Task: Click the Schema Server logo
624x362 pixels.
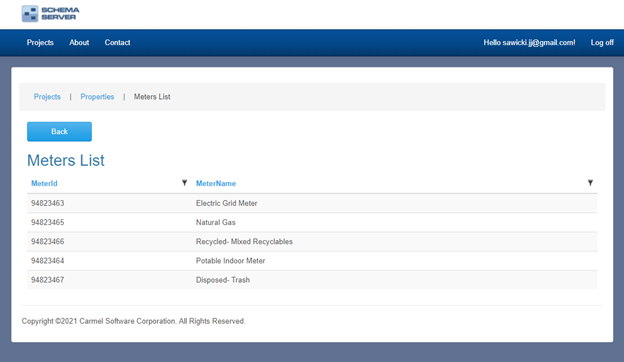Action: pyautogui.click(x=51, y=14)
